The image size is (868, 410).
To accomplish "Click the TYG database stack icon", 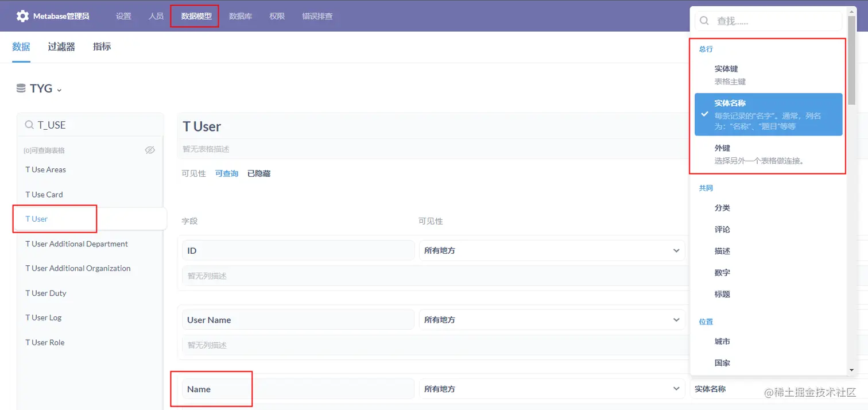I will coord(21,88).
